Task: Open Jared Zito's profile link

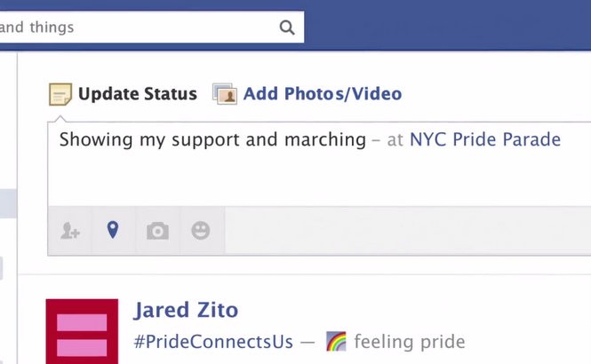Action: click(x=186, y=310)
